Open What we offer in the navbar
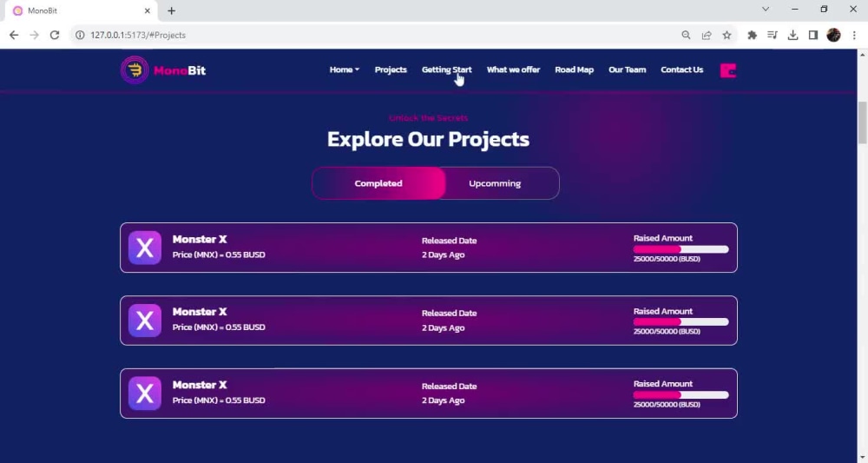This screenshot has height=463, width=868. point(513,69)
